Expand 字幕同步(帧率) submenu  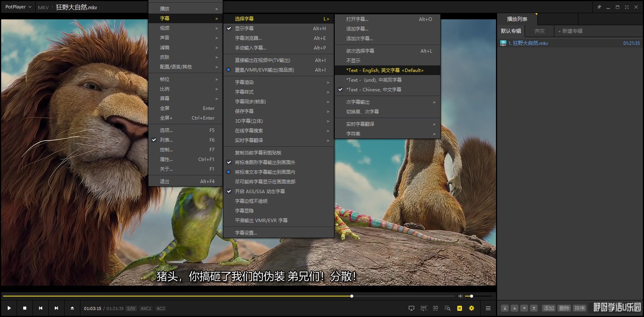click(x=278, y=101)
